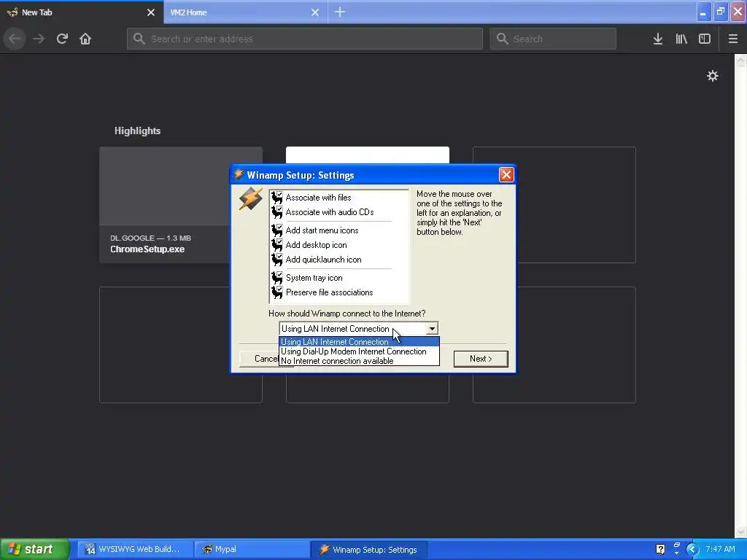Click llama icon beside Preserve file associations
The width and height of the screenshot is (747, 560).
tap(276, 293)
